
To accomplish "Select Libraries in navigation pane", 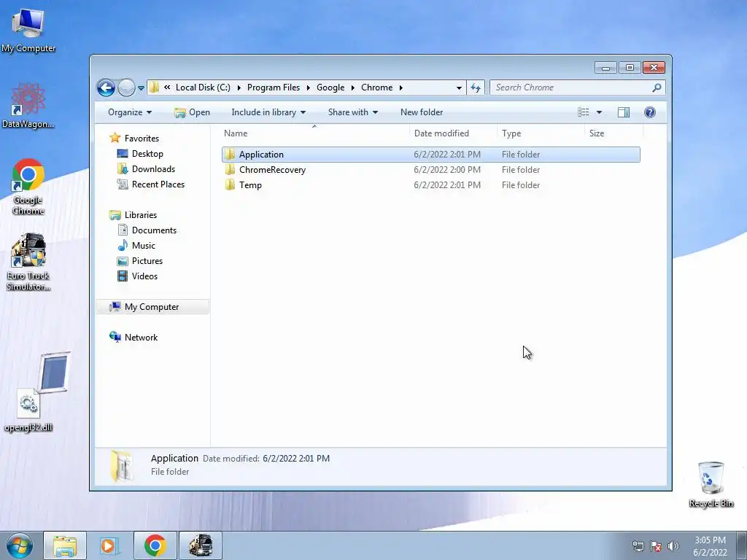I will pos(141,215).
